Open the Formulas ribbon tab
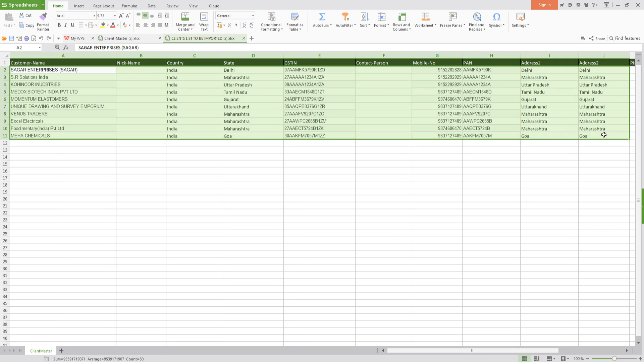Viewport: 644px width, 362px height. point(129,6)
